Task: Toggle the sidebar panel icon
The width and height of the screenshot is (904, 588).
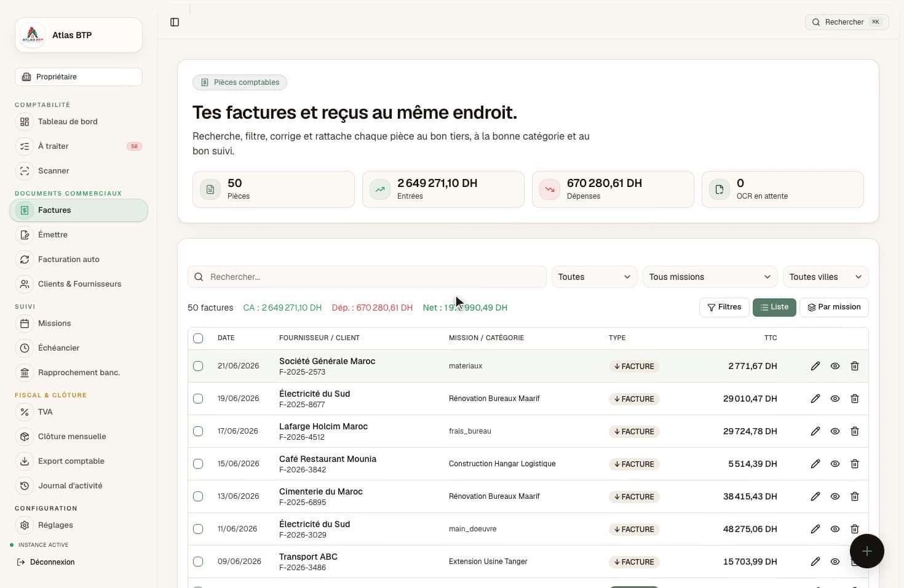Action: coord(175,22)
